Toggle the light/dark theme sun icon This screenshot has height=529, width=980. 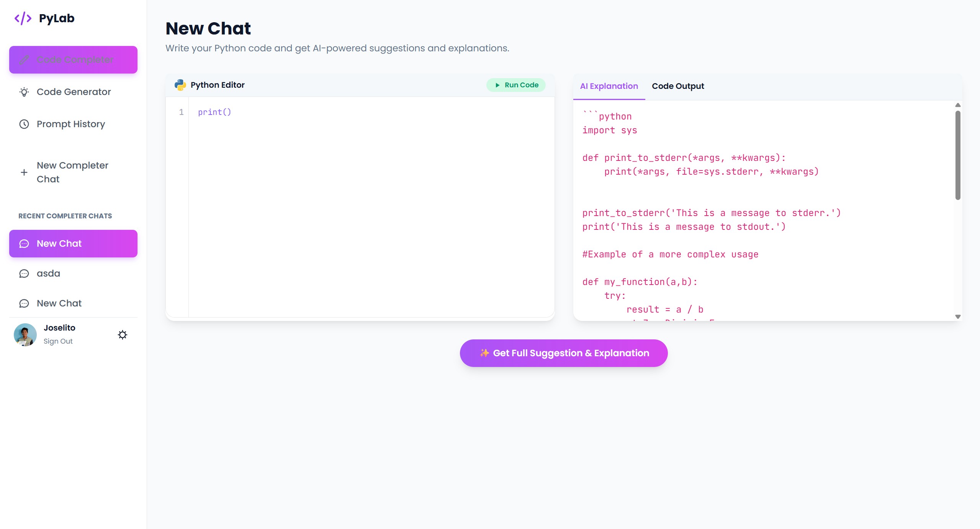(x=123, y=335)
